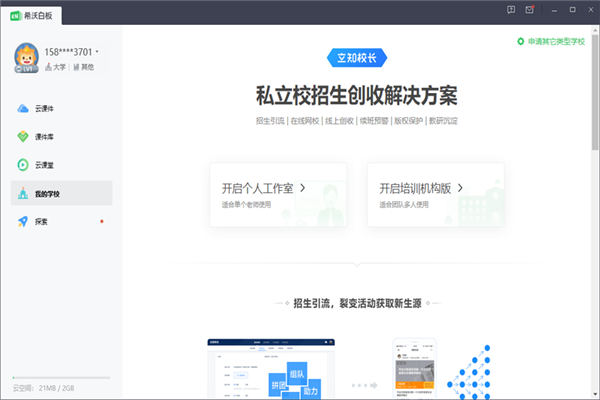The height and width of the screenshot is (400, 600).
Task: Expand the chevron next to 开启个人工作室
Action: point(303,188)
